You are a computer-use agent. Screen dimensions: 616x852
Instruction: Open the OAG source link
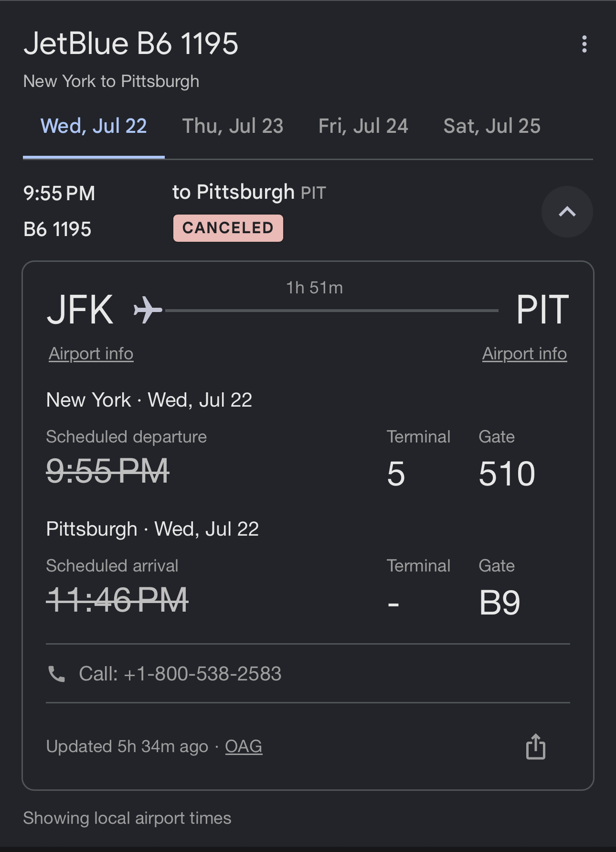tap(244, 746)
